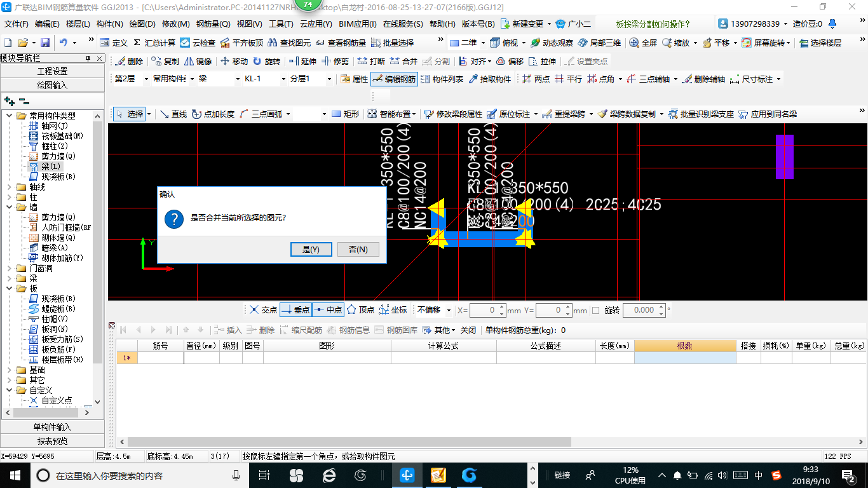
Task: Use the 拾取构件 pick component tool
Action: click(x=489, y=79)
